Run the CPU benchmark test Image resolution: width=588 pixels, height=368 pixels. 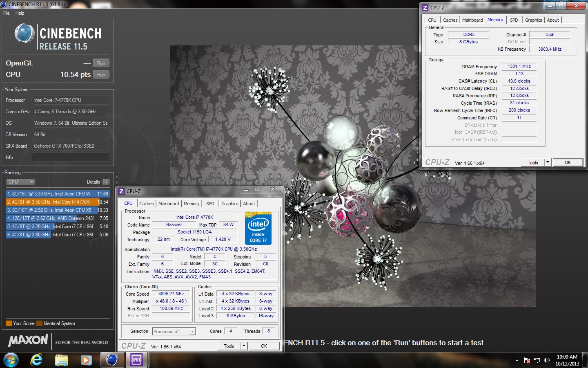101,75
